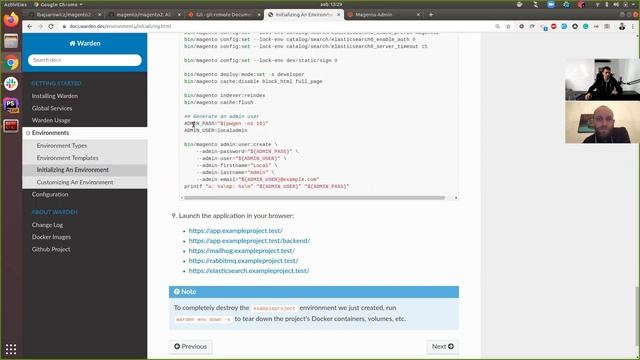Open Activities overview
Image resolution: width=640 pixels, height=360 pixels.
click(x=15, y=4)
